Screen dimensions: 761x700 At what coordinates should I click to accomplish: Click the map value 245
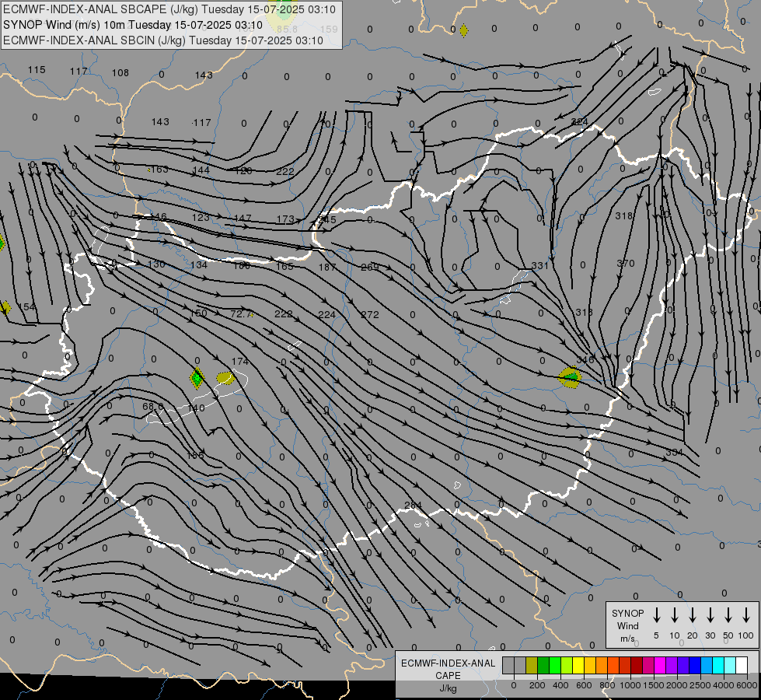[x=327, y=219]
